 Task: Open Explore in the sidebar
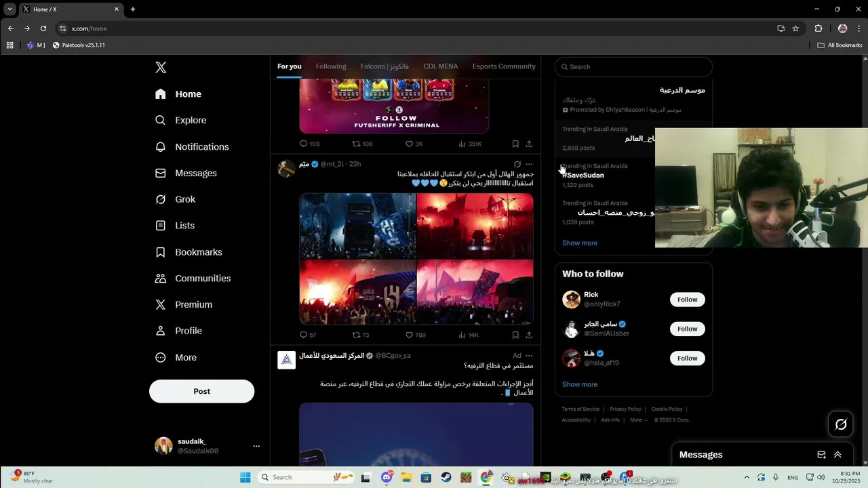[x=180, y=121]
